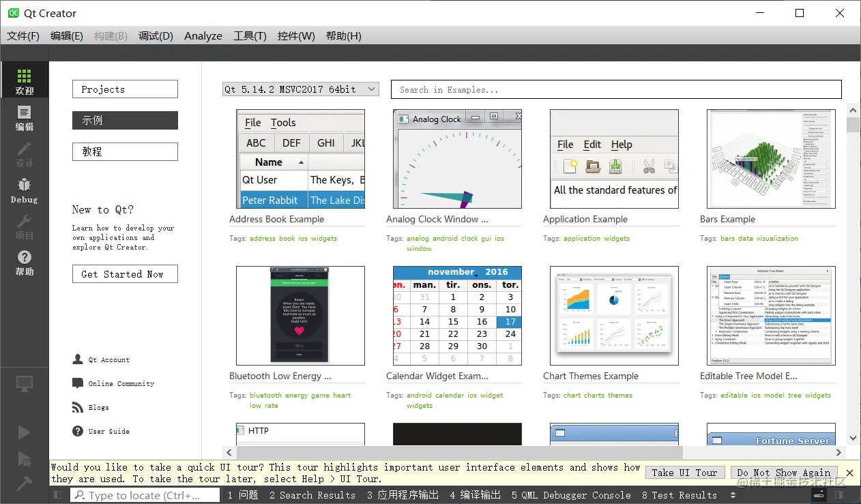
Task: Open the 1 问题 issues pane
Action: (242, 496)
